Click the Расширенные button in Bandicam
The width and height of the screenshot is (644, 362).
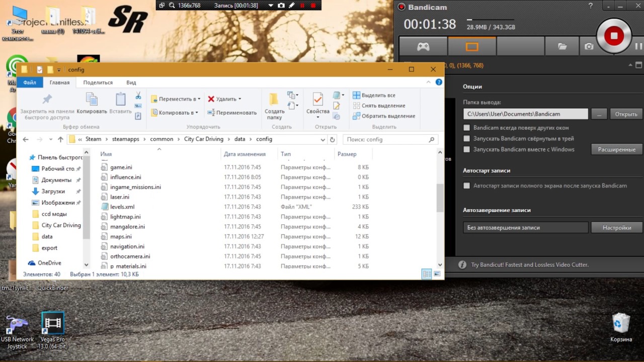(x=617, y=149)
